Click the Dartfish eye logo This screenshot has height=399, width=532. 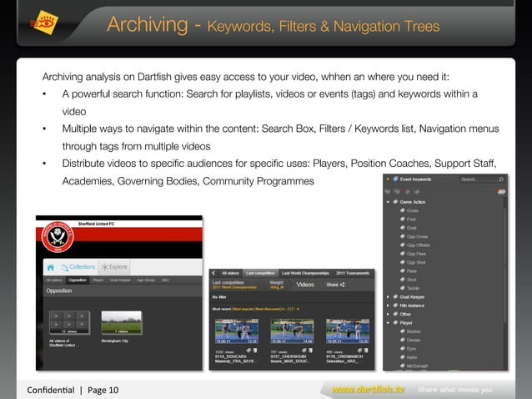point(44,23)
